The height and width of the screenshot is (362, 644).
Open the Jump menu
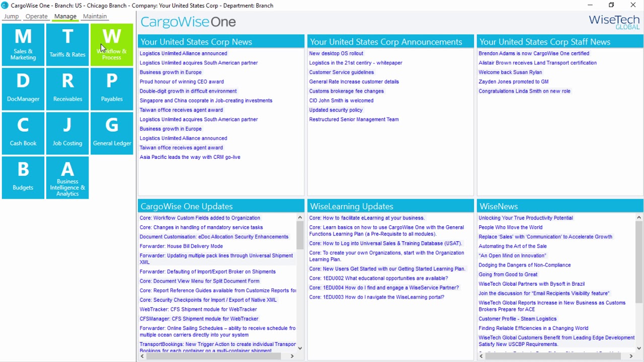(11, 16)
